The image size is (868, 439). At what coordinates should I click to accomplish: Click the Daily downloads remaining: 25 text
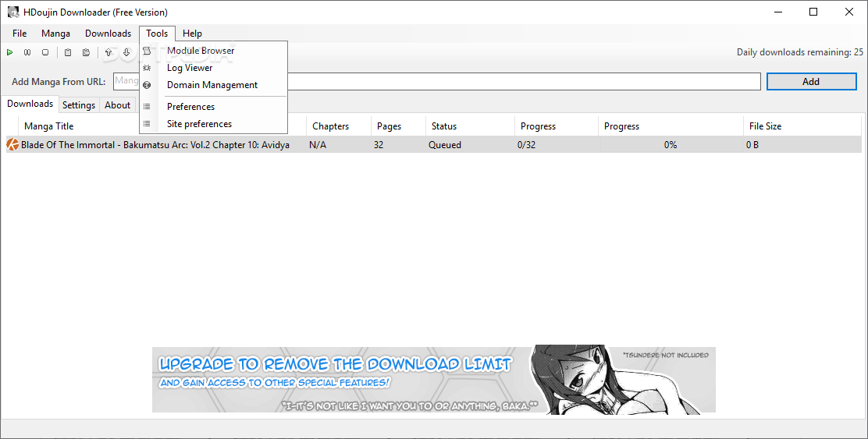click(x=800, y=52)
